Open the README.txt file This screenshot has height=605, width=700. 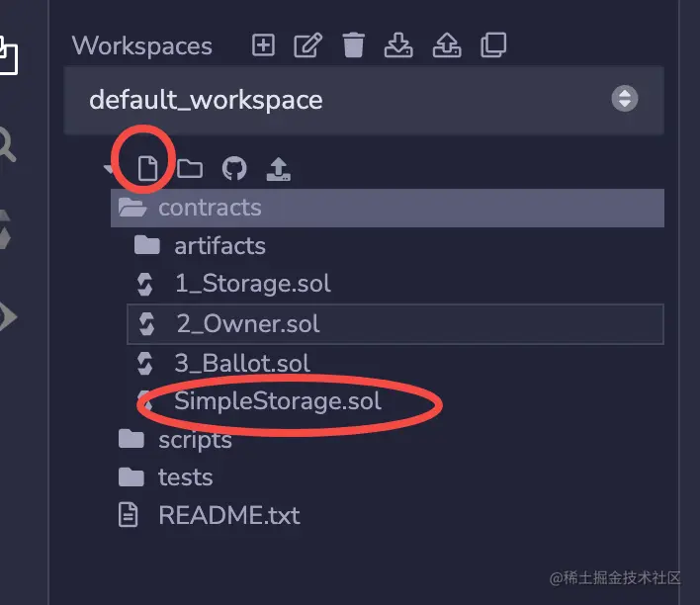[x=228, y=515]
